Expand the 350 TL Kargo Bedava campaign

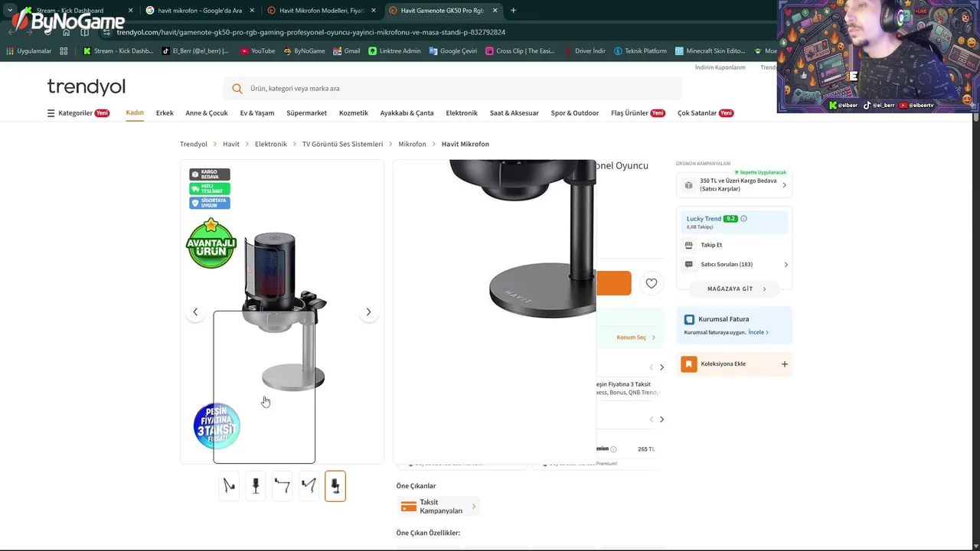click(734, 185)
